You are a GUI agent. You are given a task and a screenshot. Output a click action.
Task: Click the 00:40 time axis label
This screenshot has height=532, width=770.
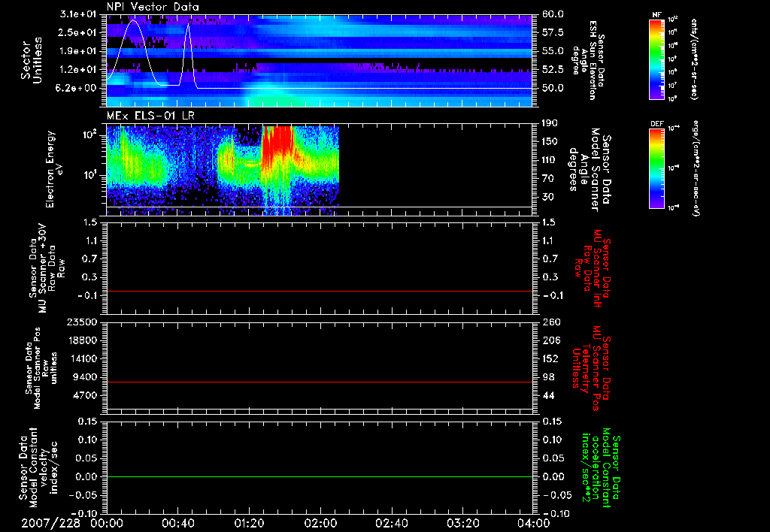177,523
